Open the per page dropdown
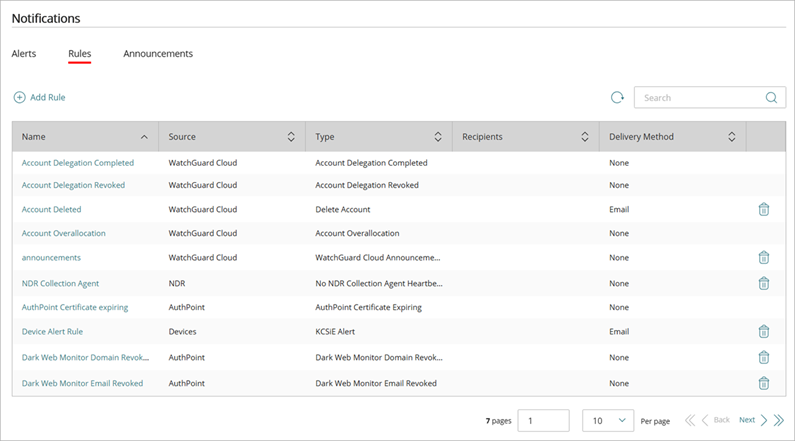The height and width of the screenshot is (441, 795). point(608,421)
